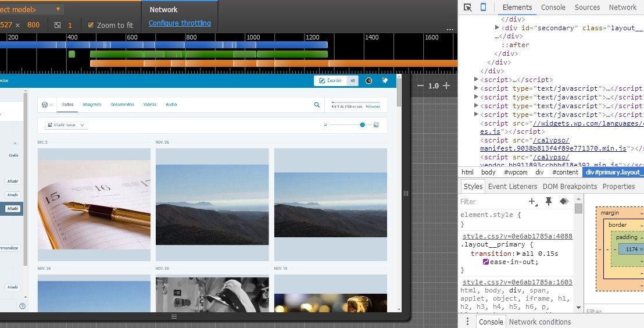
Task: Select the Styles sidebar tab
Action: click(473, 186)
